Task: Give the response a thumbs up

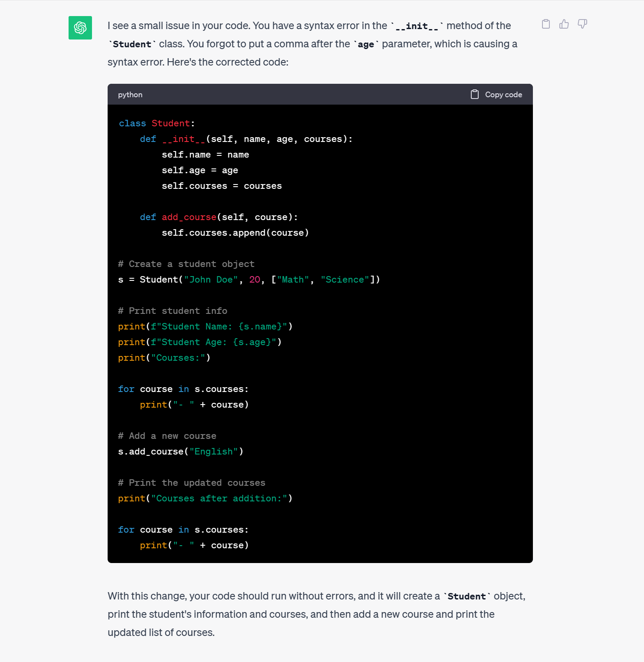Action: point(564,24)
